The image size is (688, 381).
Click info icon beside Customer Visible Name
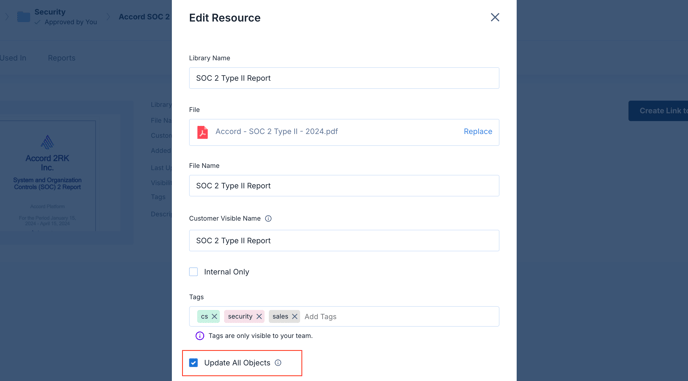click(268, 219)
